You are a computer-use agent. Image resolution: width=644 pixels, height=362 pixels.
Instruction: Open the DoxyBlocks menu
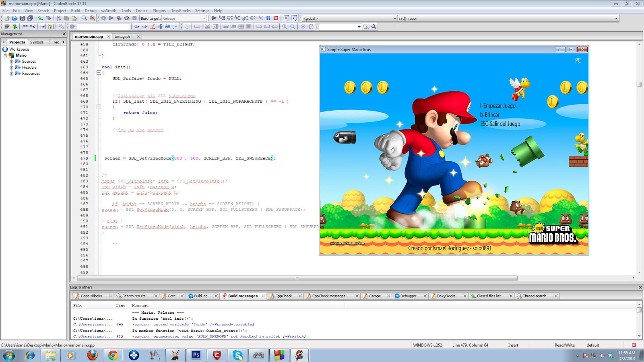tap(180, 11)
